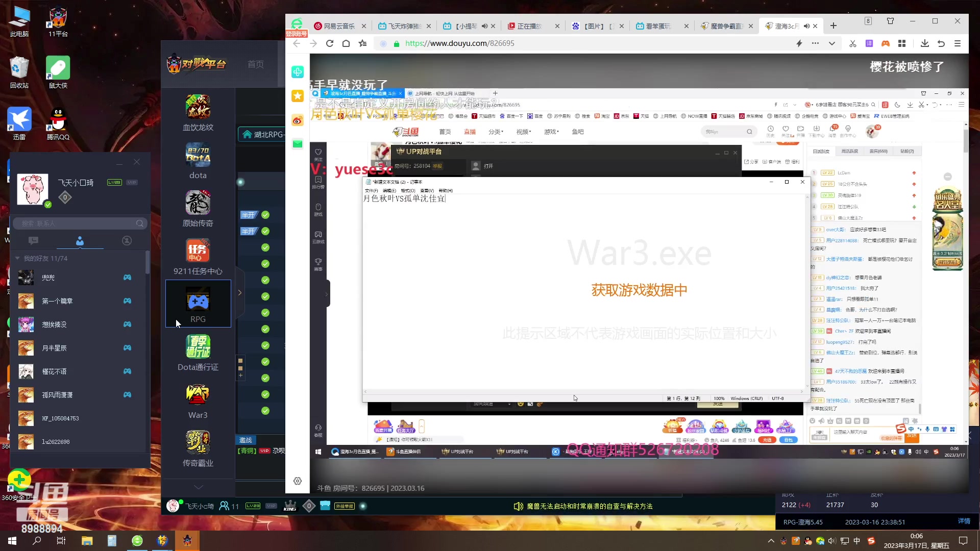Collapse the game sidebar arrow
This screenshot has height=551, width=980.
point(239,293)
